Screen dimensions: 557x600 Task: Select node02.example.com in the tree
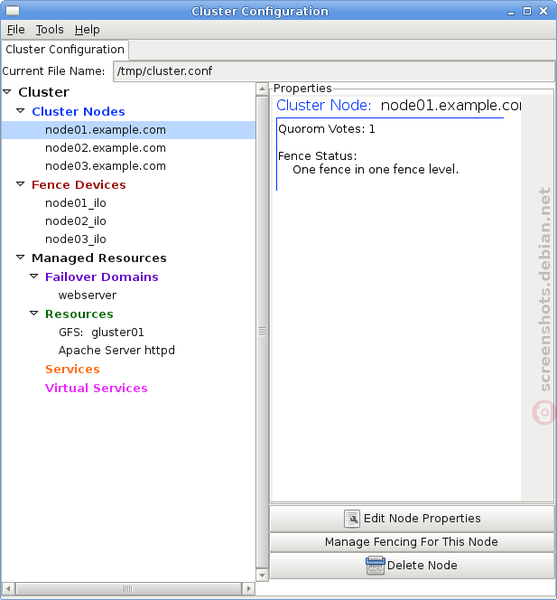[106, 148]
